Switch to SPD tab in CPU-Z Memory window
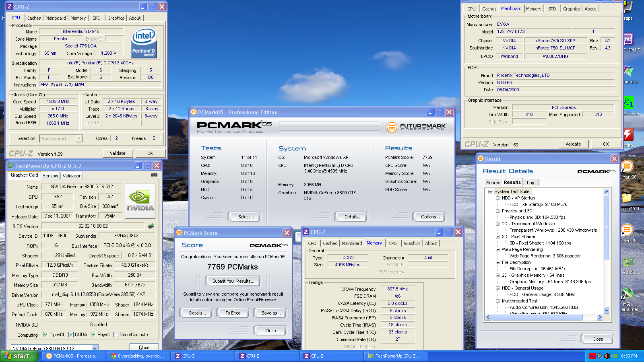The height and width of the screenshot is (362, 644). coord(393,243)
